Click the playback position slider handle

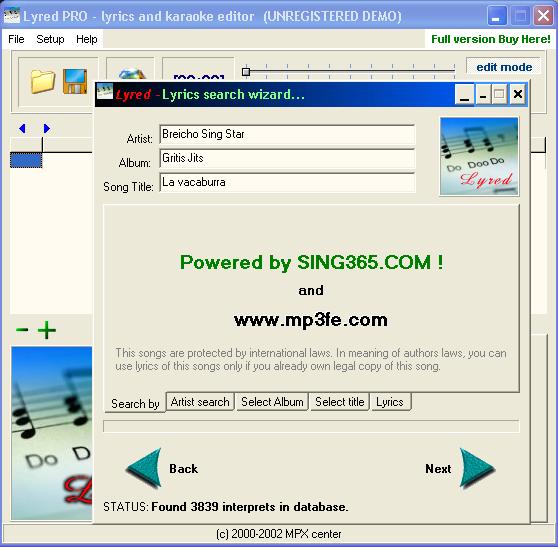coord(246,72)
